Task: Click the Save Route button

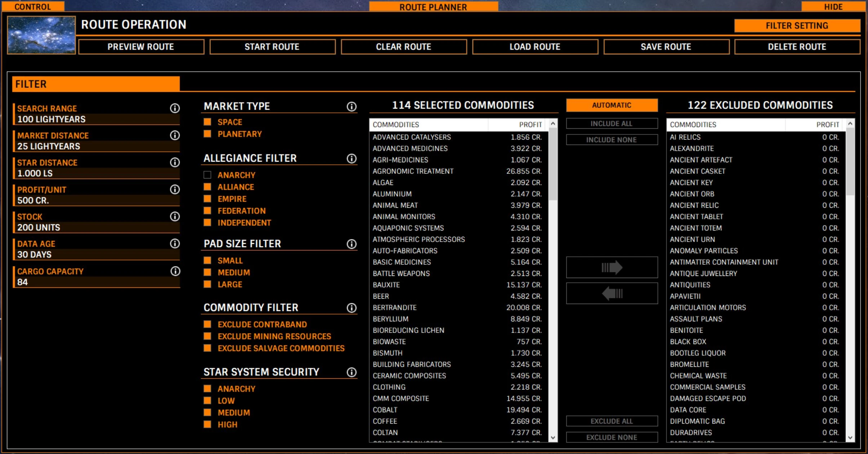Action: tap(666, 47)
